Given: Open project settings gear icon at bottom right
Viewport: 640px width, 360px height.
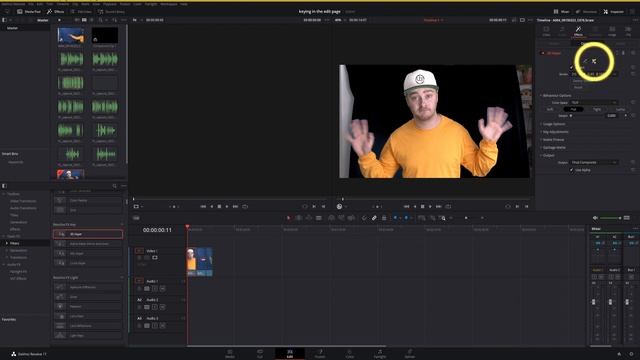Looking at the screenshot, I should [631, 354].
